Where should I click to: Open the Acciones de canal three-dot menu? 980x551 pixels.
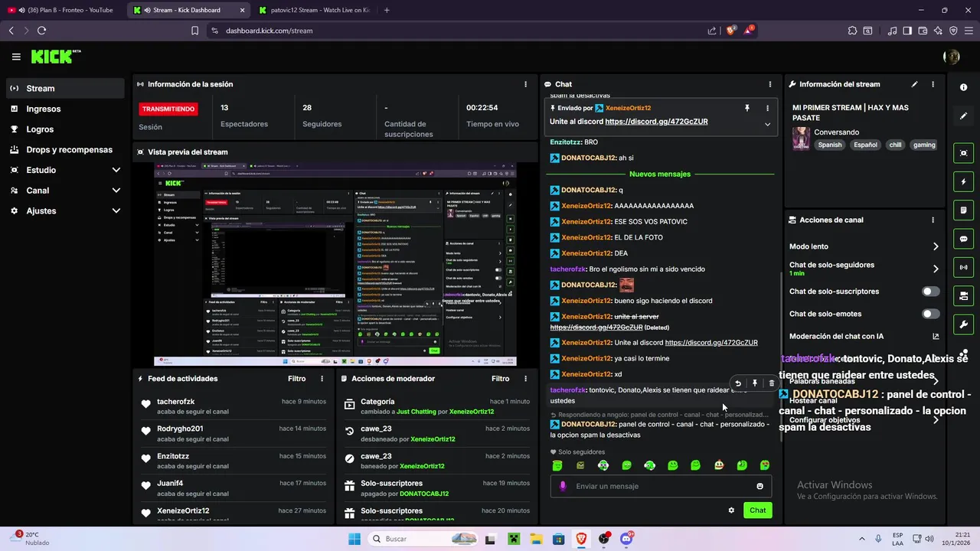[x=933, y=220]
